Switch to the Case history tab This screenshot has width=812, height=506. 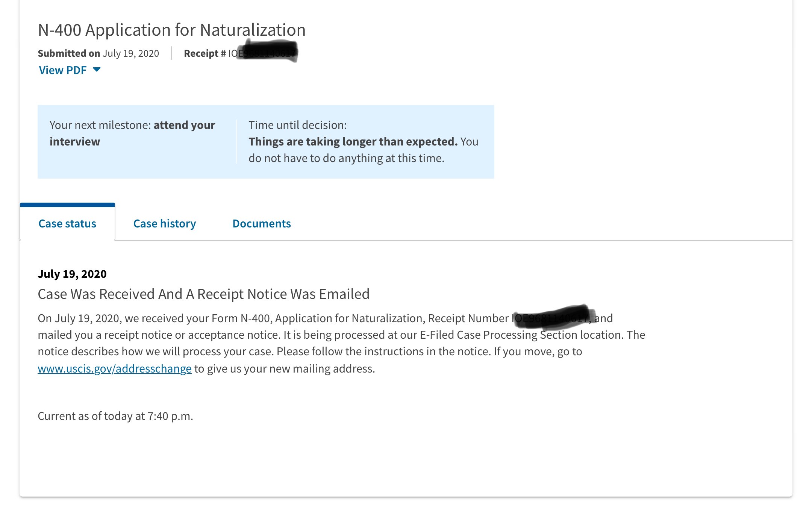[165, 224]
